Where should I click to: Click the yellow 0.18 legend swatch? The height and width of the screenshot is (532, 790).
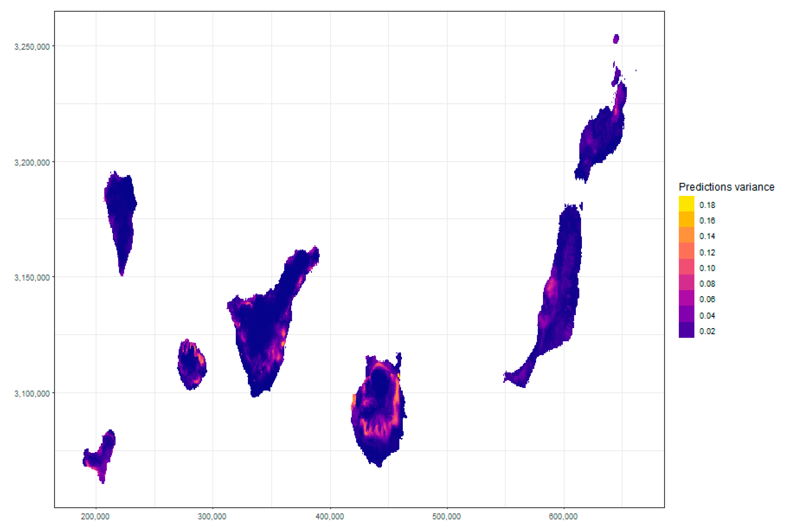point(686,204)
